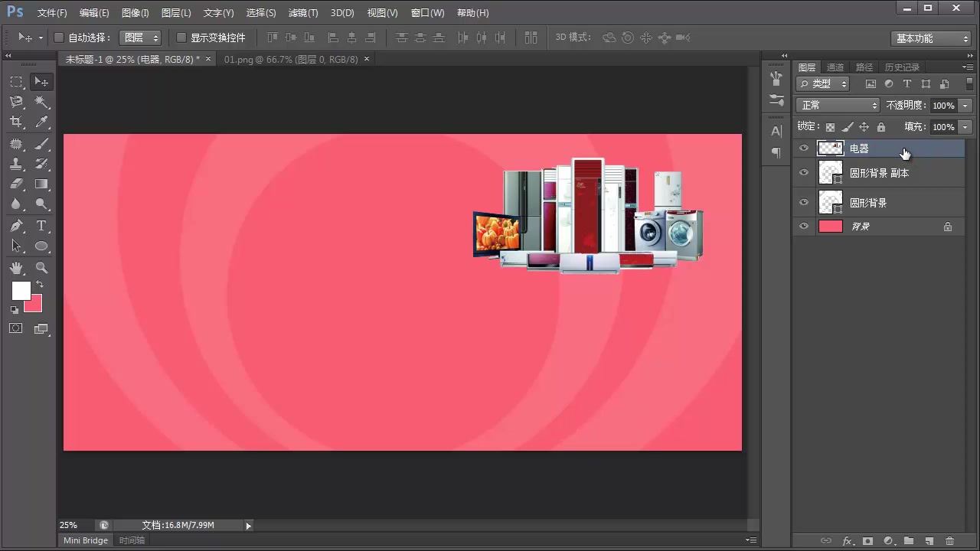Enable the 自动选择 checkbox in options bar
The width and height of the screenshot is (980, 551).
tap(58, 37)
